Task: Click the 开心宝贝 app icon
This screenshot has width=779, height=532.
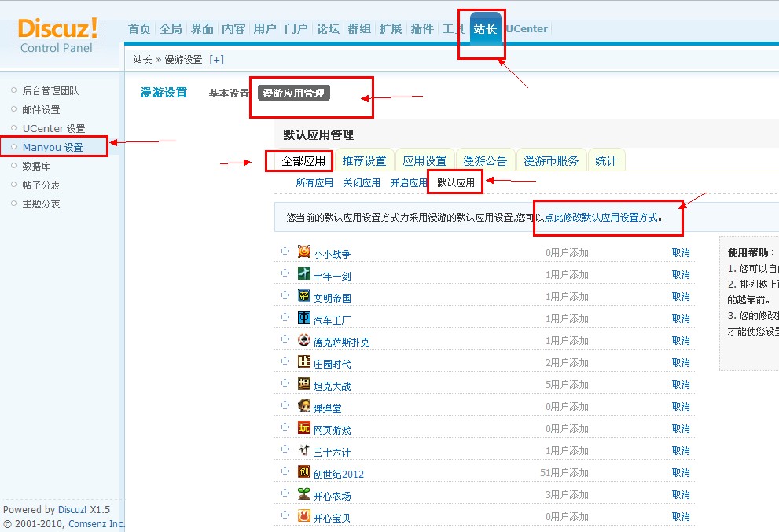Action: [x=304, y=515]
